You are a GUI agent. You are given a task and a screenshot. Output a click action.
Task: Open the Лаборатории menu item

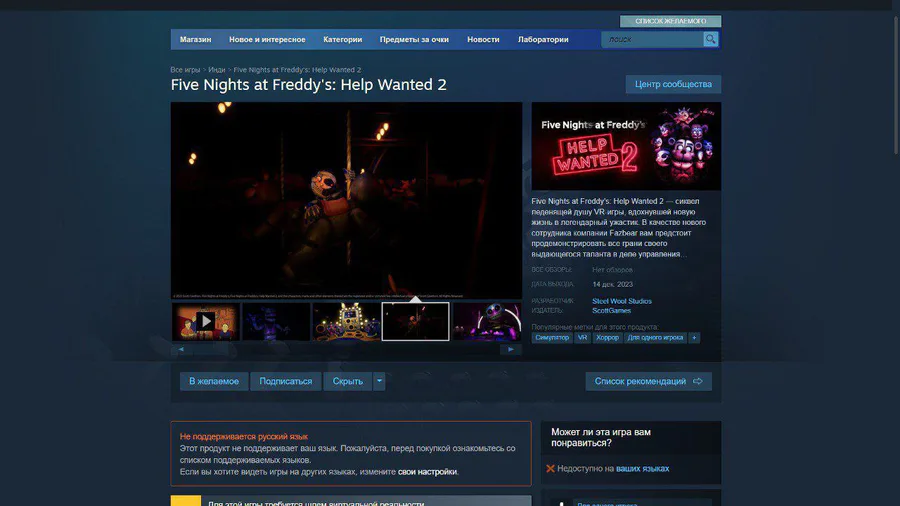pyautogui.click(x=543, y=40)
